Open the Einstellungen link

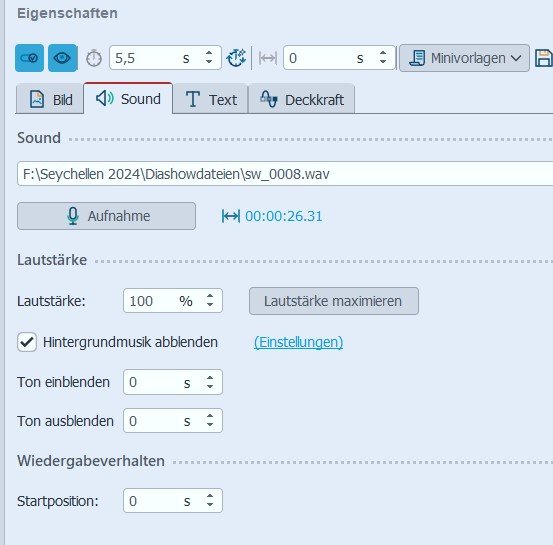[298, 342]
